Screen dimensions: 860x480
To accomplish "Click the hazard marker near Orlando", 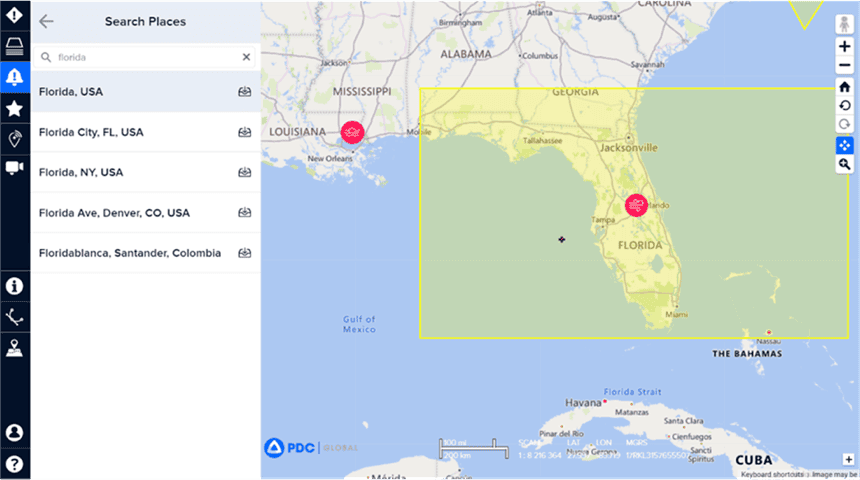I will pos(636,205).
